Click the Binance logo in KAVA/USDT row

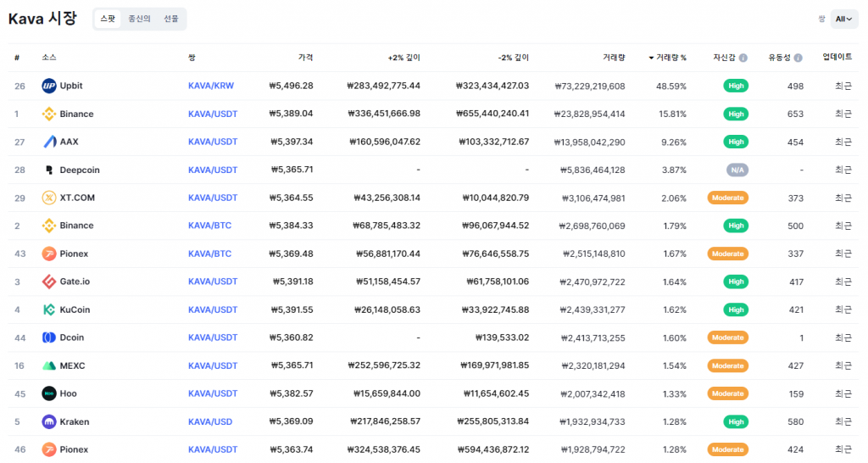click(48, 114)
